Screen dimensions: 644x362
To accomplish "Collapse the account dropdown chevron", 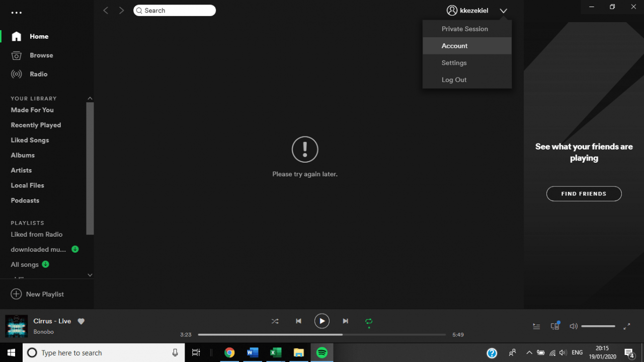I will [504, 11].
